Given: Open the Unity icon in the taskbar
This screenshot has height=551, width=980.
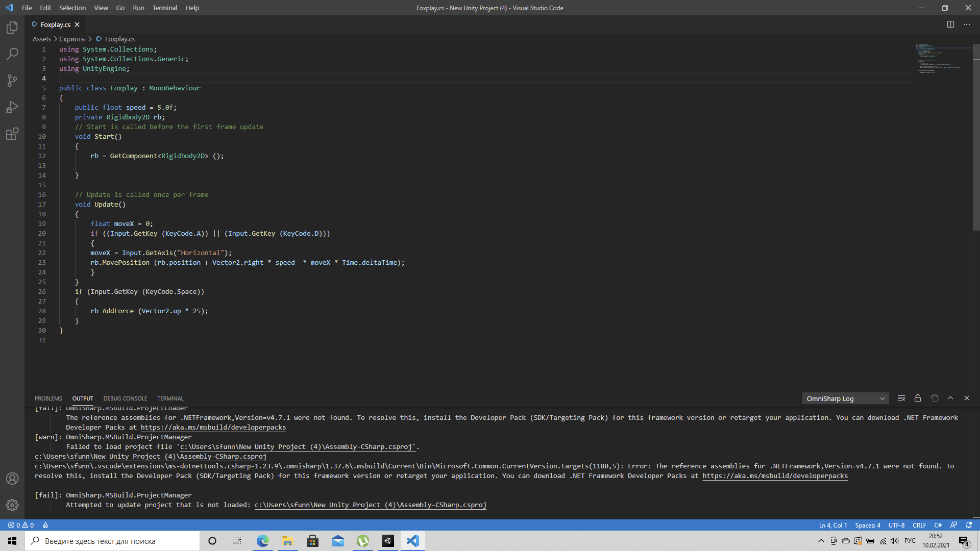Looking at the screenshot, I should point(388,541).
